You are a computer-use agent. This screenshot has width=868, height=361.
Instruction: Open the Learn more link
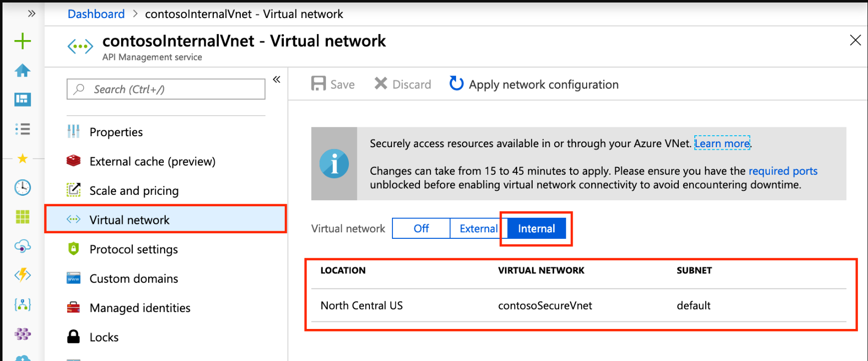722,143
